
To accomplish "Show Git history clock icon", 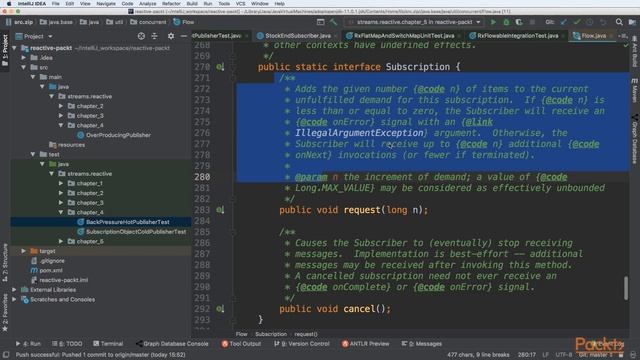I will pos(590,22).
